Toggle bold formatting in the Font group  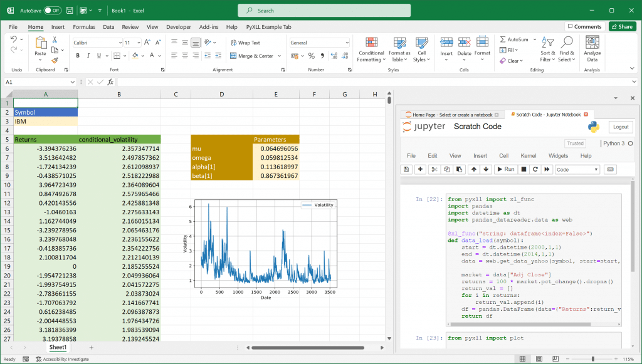(x=78, y=55)
